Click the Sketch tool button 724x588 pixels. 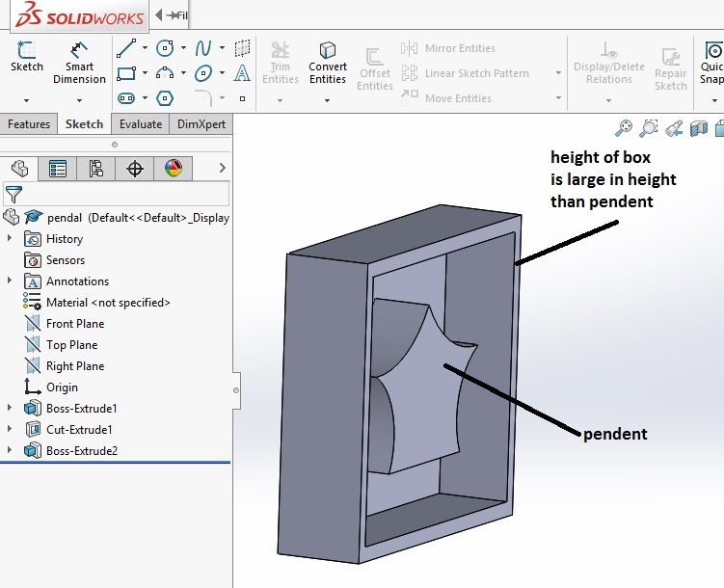(27, 57)
